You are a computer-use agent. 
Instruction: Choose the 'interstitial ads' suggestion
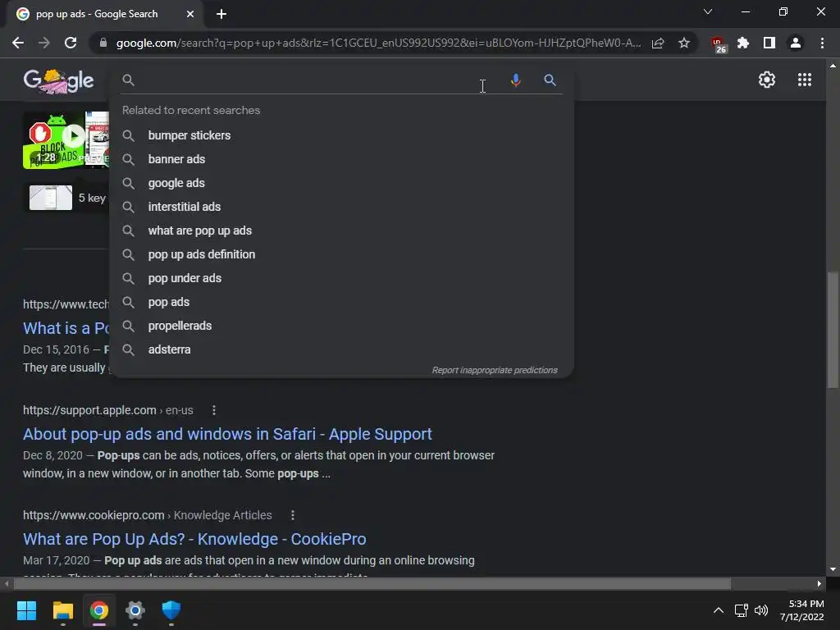click(341, 207)
